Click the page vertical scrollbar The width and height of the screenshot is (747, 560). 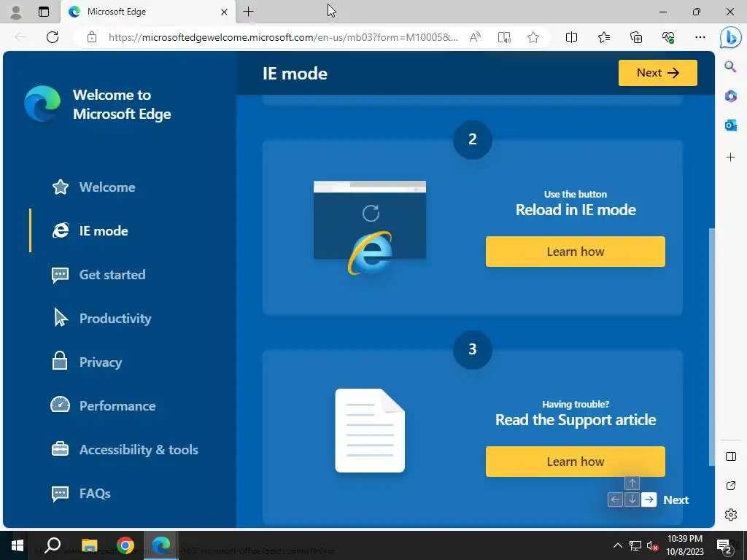712,346
